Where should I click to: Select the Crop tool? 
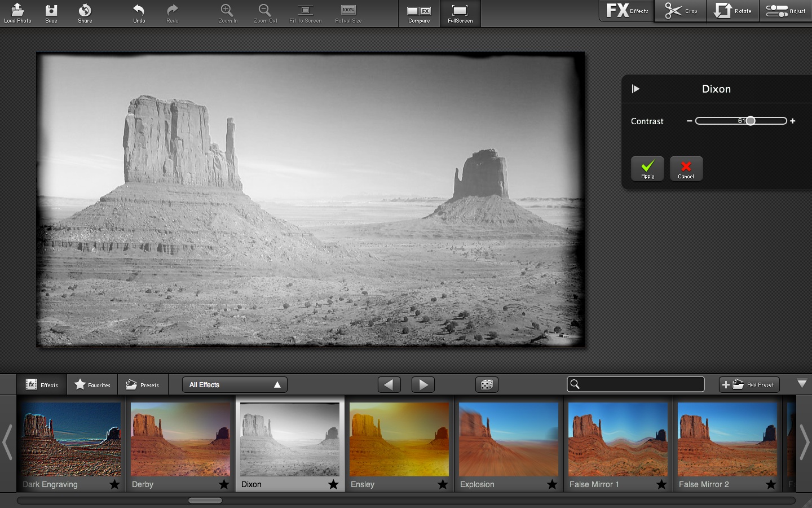coord(681,11)
